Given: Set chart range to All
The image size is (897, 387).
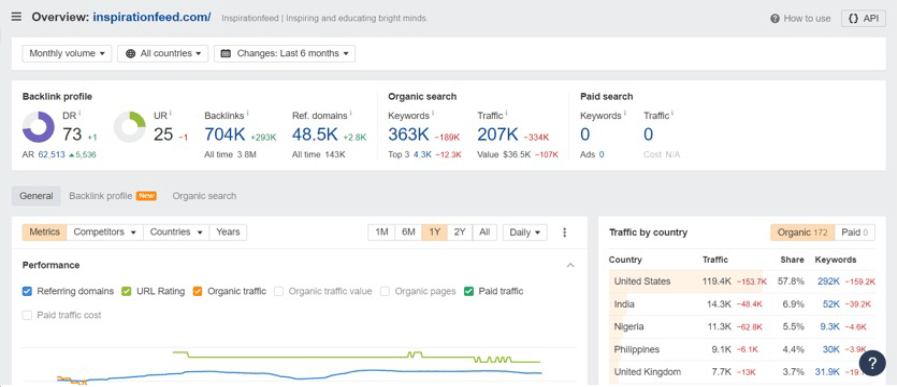Looking at the screenshot, I should (x=485, y=232).
